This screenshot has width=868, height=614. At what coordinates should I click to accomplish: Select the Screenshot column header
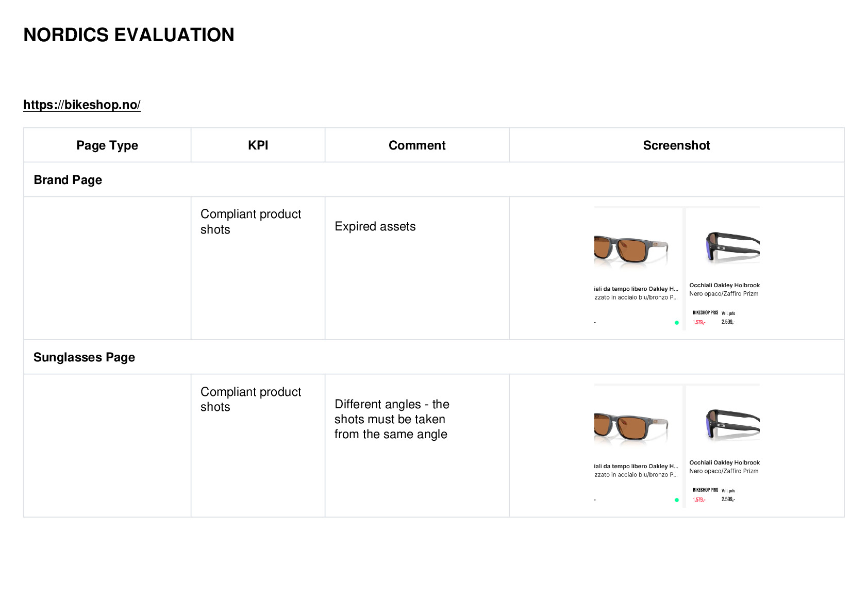676,145
